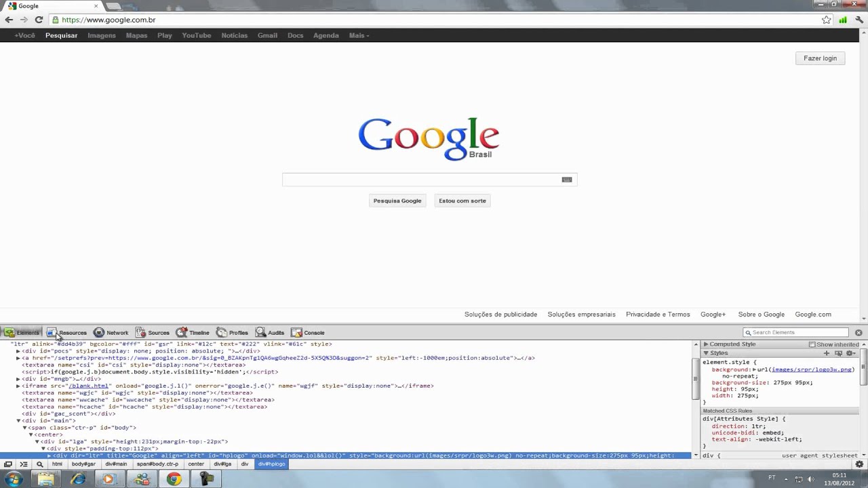
Task: Open the Network panel in DevTools
Action: (111, 333)
